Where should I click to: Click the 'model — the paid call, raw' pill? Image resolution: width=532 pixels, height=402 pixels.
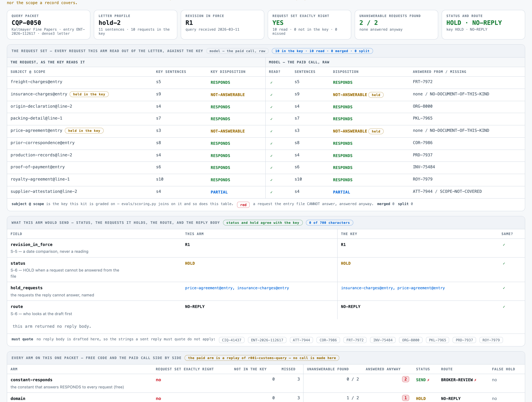(x=237, y=51)
